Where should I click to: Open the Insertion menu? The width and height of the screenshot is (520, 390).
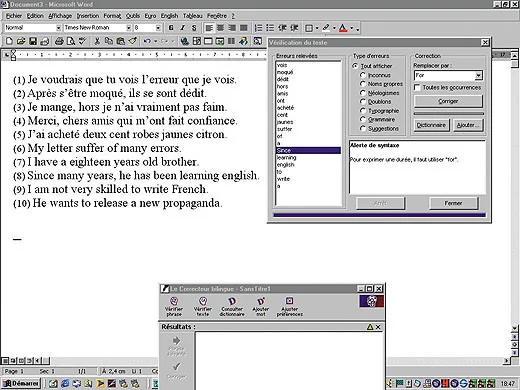(88, 16)
